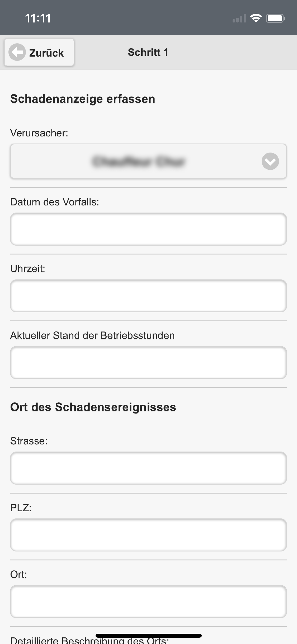
Task: Tap the Wi-Fi icon in the status bar
Action: pyautogui.click(x=256, y=18)
